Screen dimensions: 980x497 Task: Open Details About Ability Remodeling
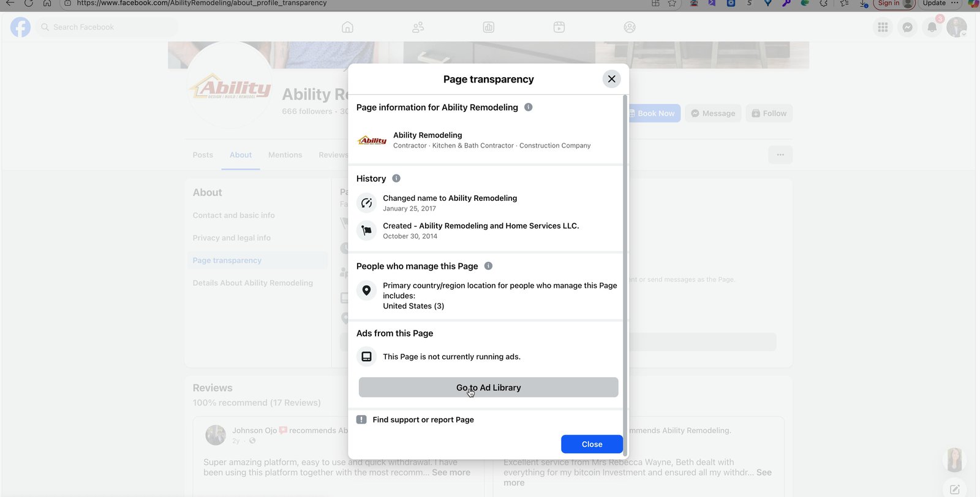pos(253,283)
